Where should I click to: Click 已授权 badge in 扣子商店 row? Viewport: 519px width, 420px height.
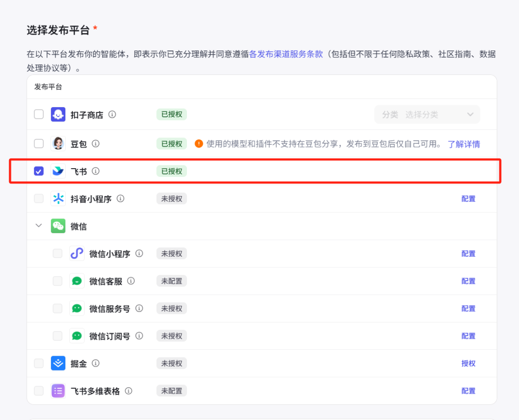(172, 114)
